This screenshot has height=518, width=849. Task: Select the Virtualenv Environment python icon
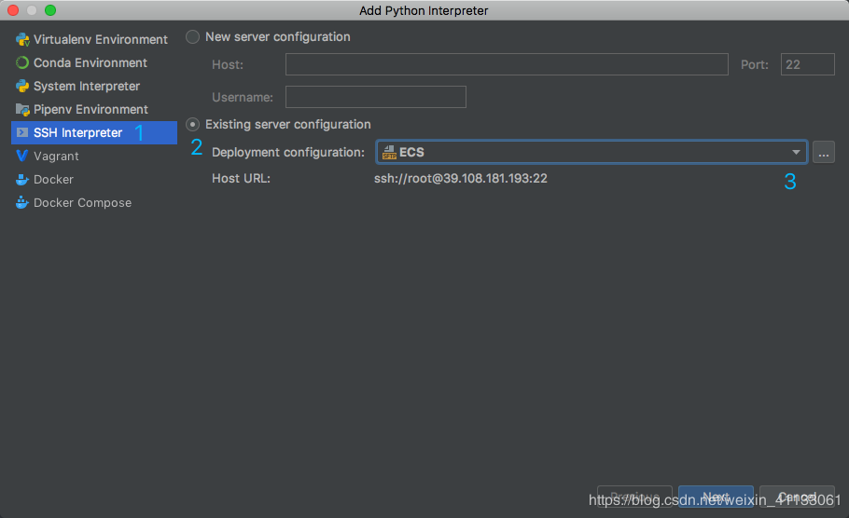[22, 40]
